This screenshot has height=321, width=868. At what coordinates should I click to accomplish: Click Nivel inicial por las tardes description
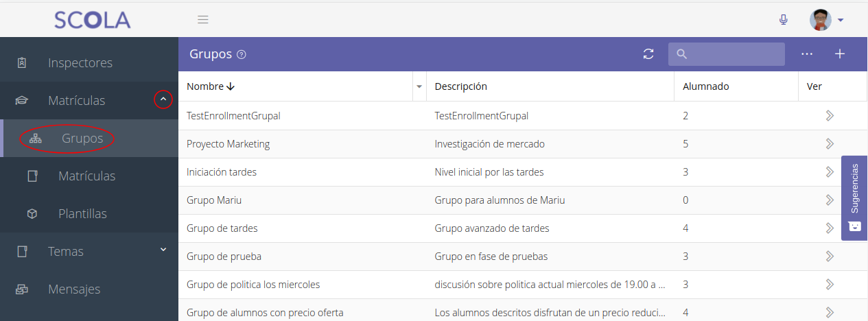489,172
